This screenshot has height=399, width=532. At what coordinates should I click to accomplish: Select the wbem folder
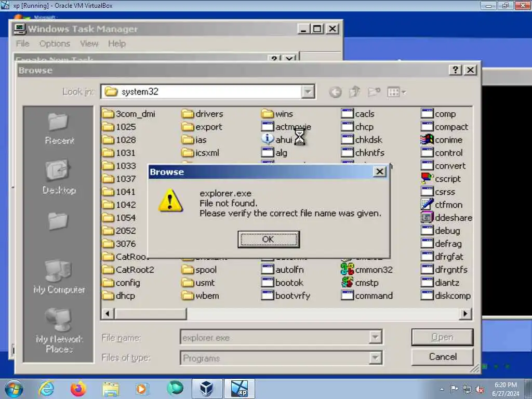pos(200,296)
